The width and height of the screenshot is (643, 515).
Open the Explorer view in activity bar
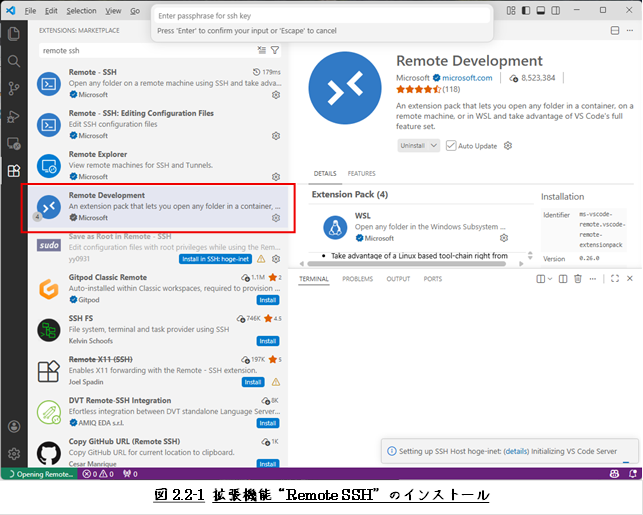(14, 34)
